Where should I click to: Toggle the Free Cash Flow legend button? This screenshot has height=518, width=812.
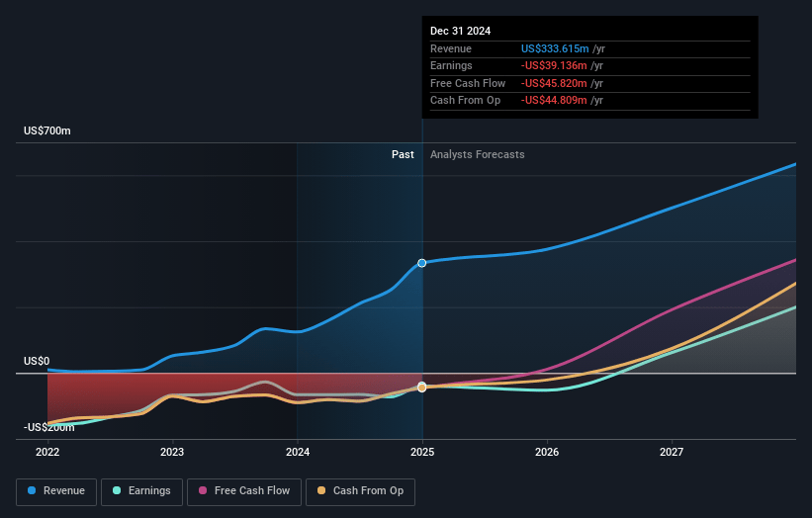tap(244, 491)
